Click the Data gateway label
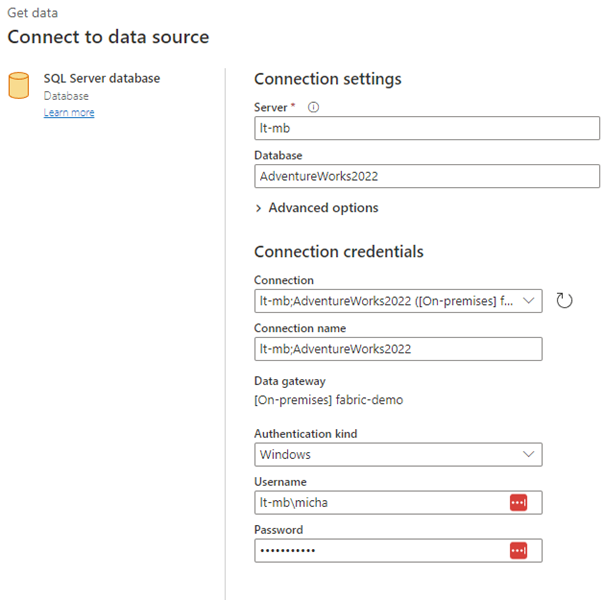Image resolution: width=605 pixels, height=600 pixels. [x=290, y=381]
